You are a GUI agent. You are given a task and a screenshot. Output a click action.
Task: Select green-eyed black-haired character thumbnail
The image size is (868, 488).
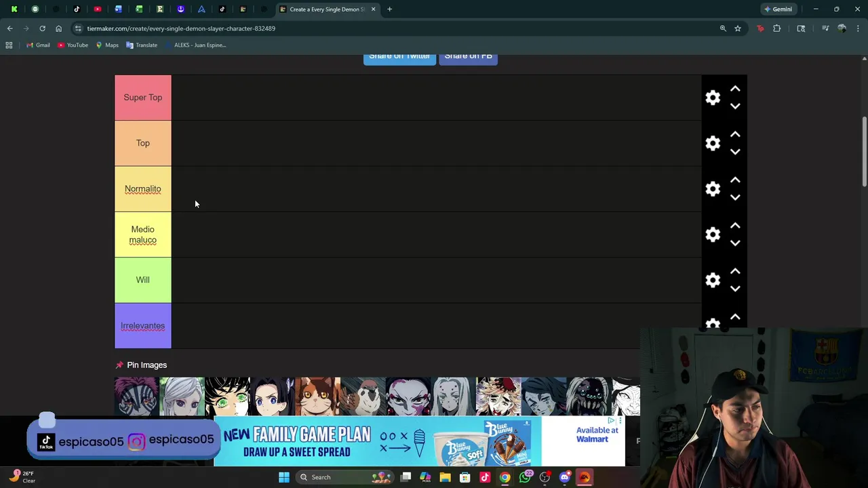coord(227,396)
